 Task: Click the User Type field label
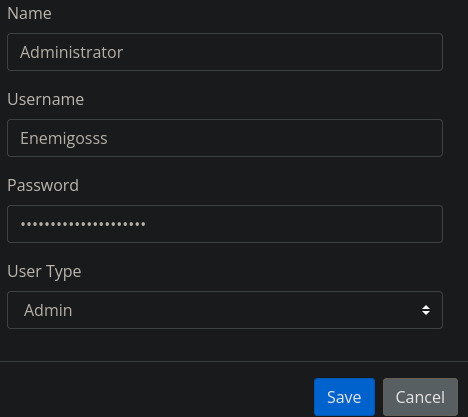tap(44, 272)
